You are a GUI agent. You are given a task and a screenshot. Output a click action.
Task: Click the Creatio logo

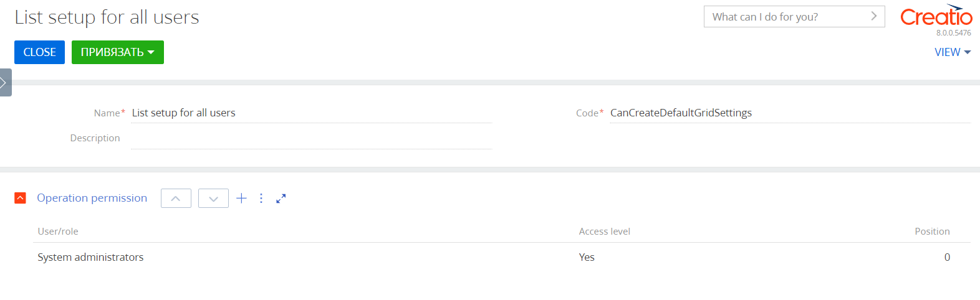(x=936, y=16)
